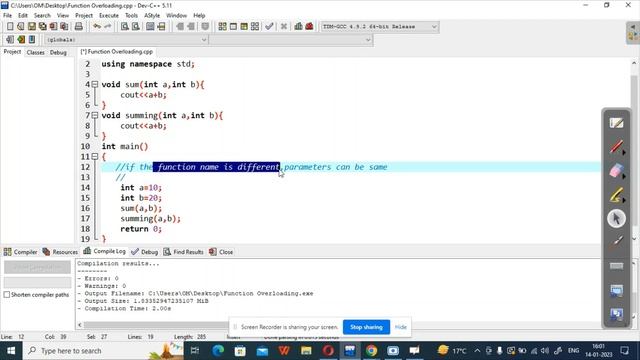Screen dimensions: 640x360
Task: Click the Stop Execution X toolbar icon
Action: [x=284, y=27]
